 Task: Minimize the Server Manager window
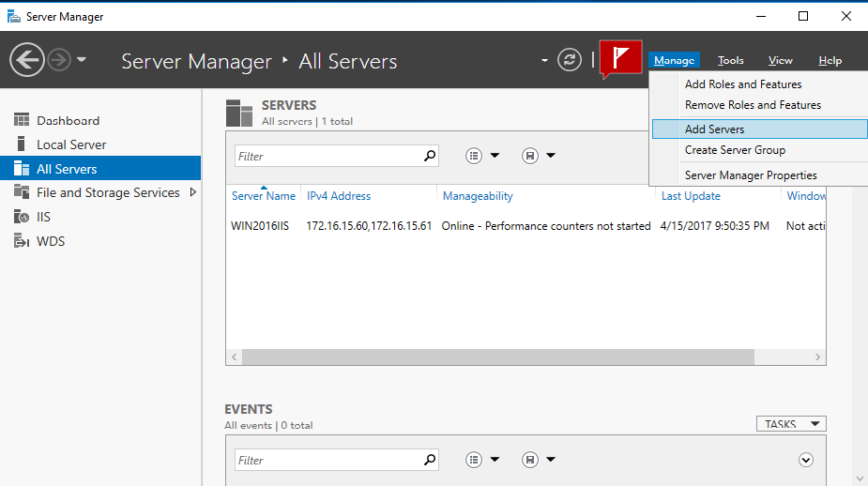[761, 16]
